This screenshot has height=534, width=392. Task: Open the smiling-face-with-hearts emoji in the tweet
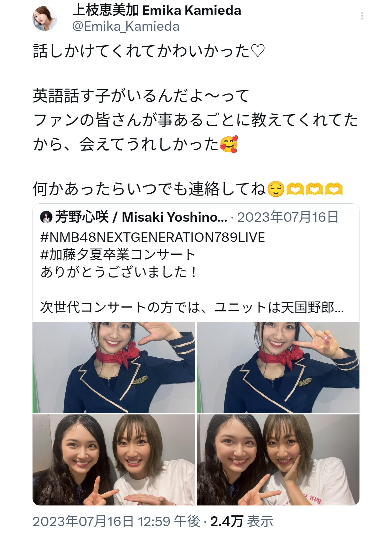click(x=229, y=144)
